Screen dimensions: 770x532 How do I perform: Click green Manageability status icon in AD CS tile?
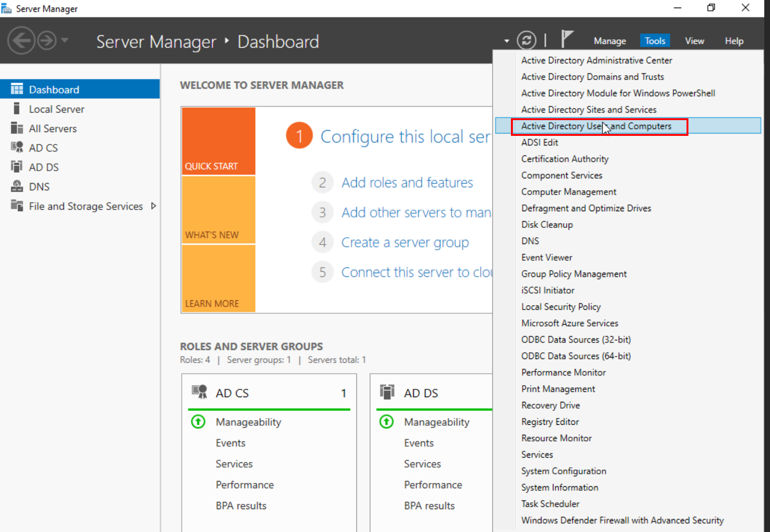click(x=198, y=422)
